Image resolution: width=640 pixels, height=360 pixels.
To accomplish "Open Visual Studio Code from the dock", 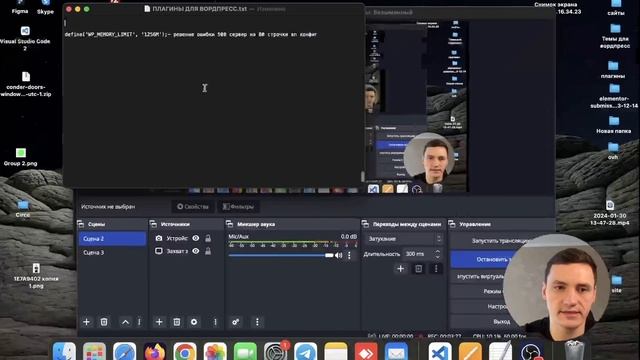I will [x=440, y=351].
